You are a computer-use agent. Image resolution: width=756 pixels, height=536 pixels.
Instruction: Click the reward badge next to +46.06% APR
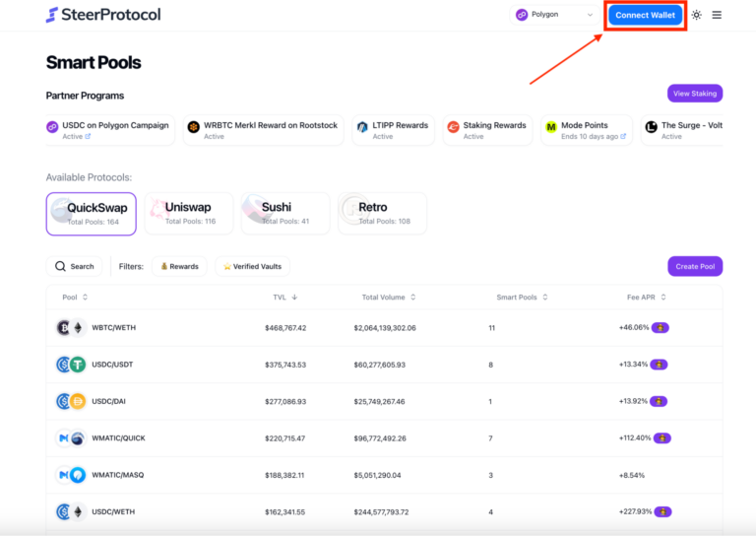[x=661, y=327]
